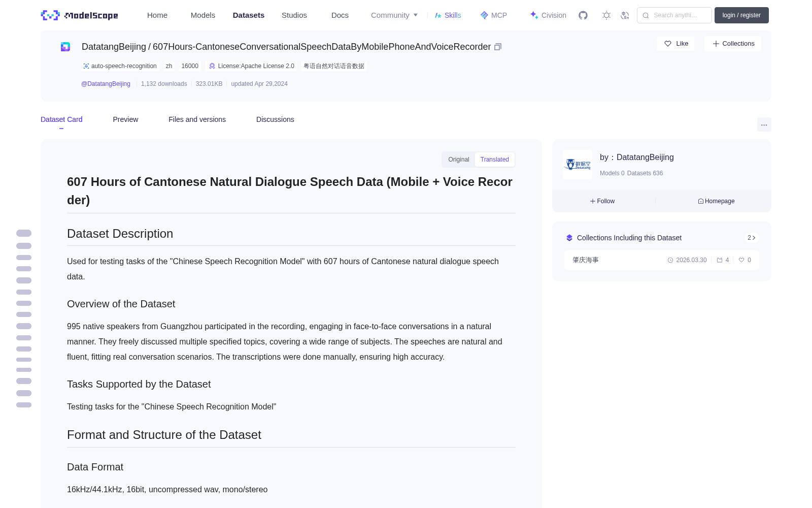Screen dimensions: 812x508
Task: Click the Tasks Supported by the Dataset heading
Action: [139, 384]
